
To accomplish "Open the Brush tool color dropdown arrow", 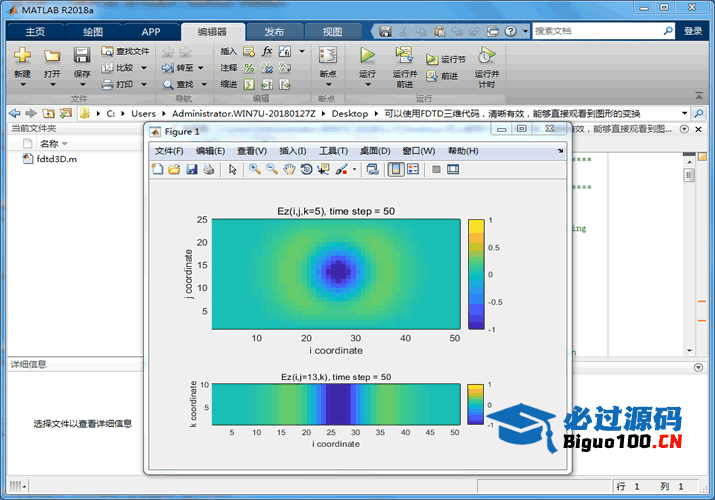I will (354, 170).
